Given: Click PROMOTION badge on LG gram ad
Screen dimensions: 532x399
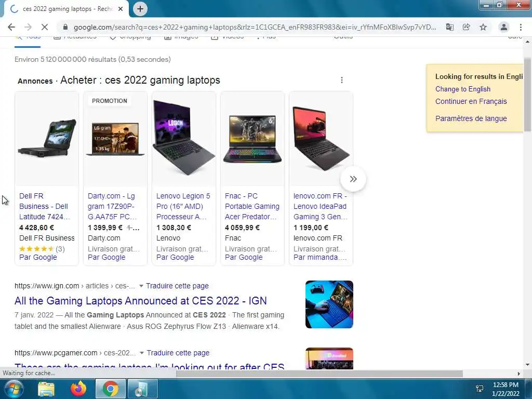Looking at the screenshot, I should click(x=109, y=101).
